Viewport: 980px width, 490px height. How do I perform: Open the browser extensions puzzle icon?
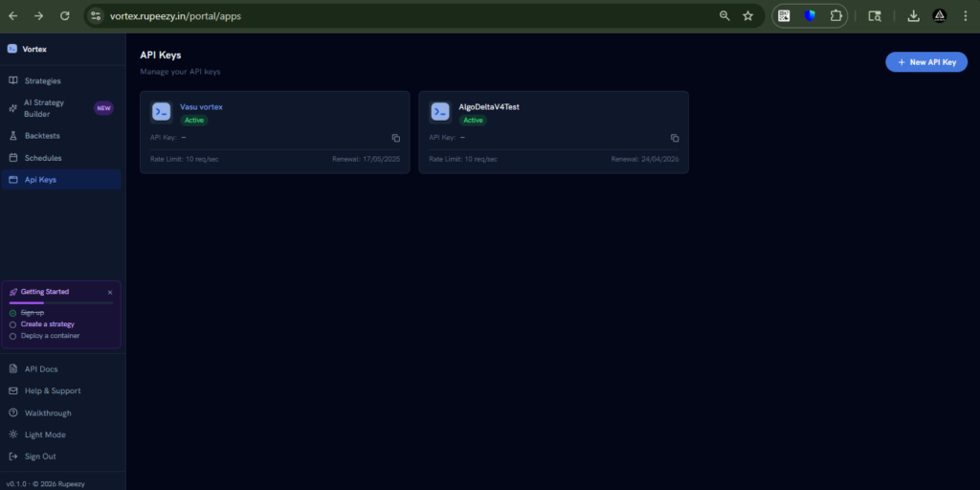coord(836,15)
